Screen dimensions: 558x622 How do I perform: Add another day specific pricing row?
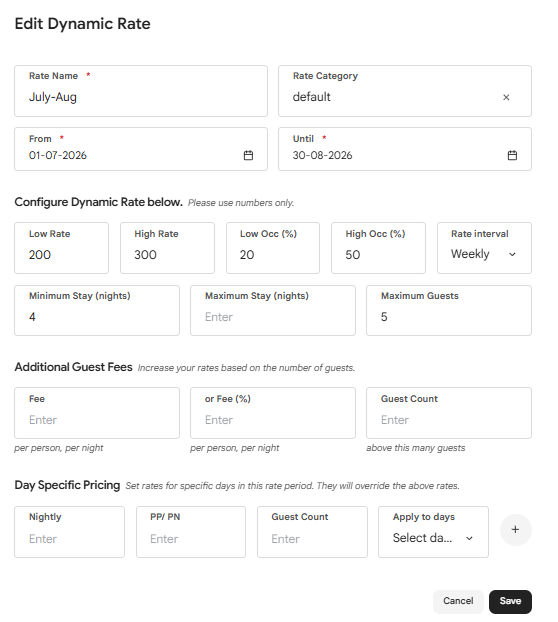(515, 530)
